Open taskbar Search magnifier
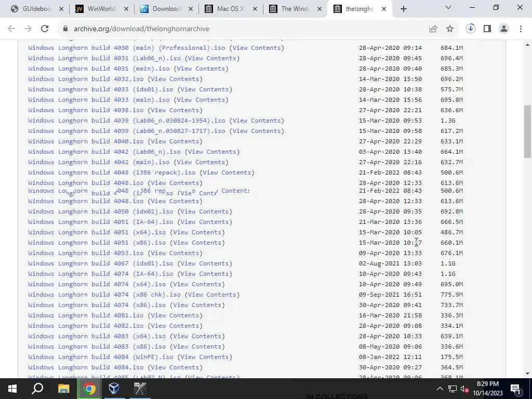The image size is (532, 399). coord(37,389)
